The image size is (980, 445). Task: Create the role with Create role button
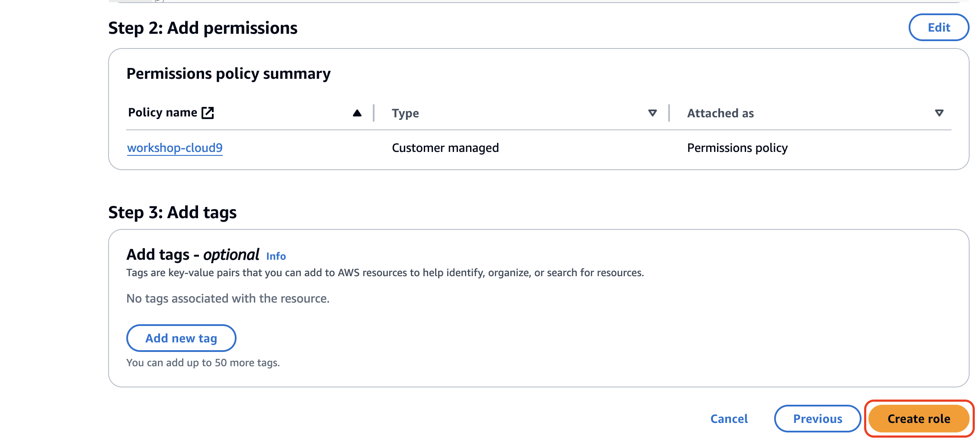(x=918, y=419)
